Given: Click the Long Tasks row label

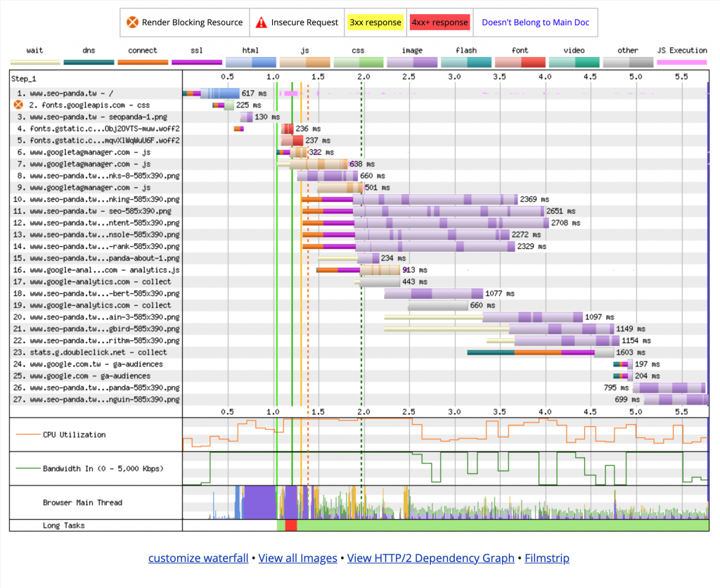Looking at the screenshot, I should (x=64, y=525).
